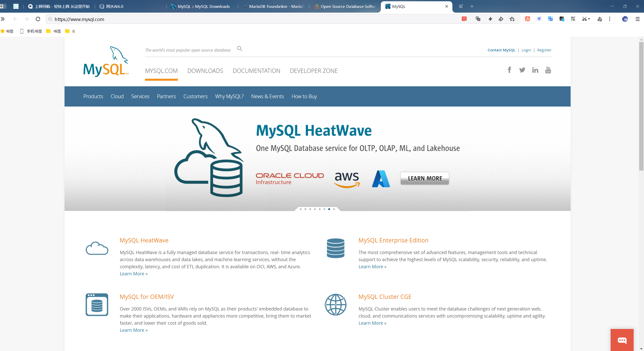Screen dimensions: 644x351
Task: Open MySQL YouTube channel icon
Action: pos(548,70)
